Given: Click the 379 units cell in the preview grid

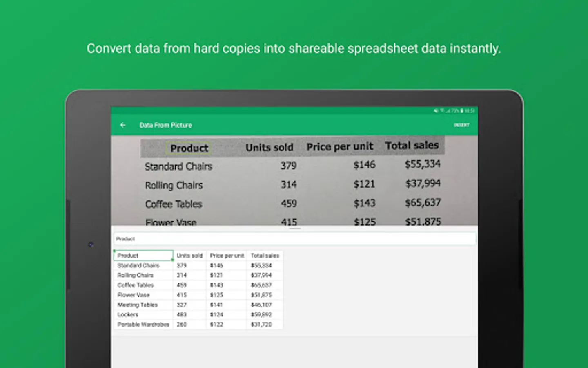Looking at the screenshot, I should (190, 265).
